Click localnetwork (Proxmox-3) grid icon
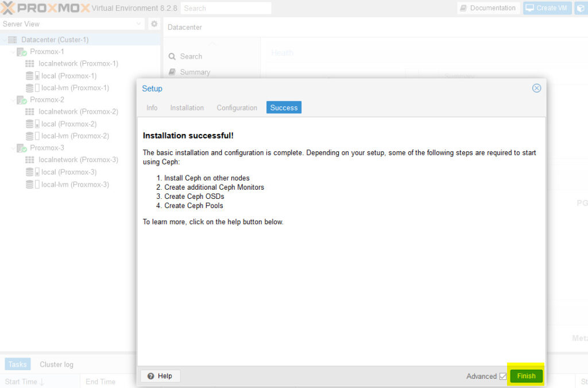This screenshot has height=388, width=588. (x=30, y=160)
